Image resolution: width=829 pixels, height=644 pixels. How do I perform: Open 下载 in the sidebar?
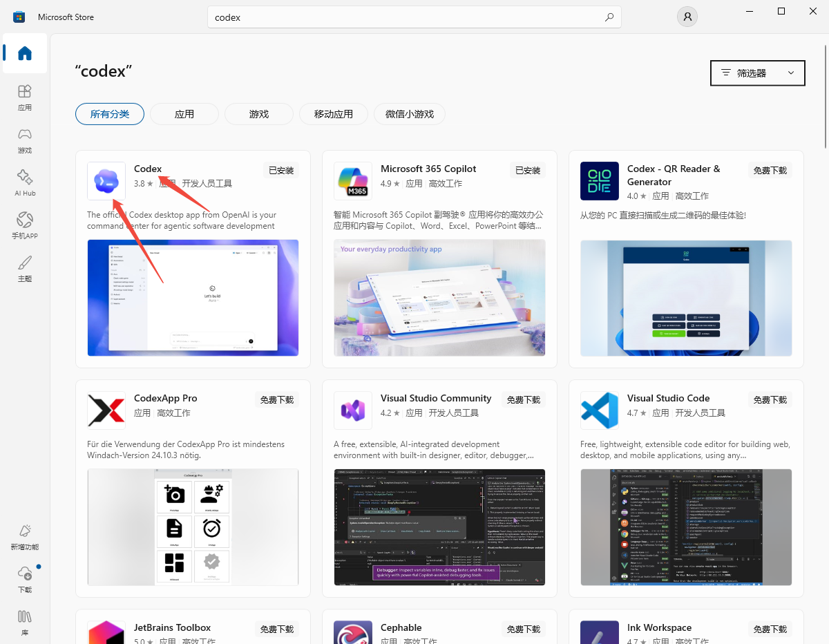pyautogui.click(x=25, y=580)
